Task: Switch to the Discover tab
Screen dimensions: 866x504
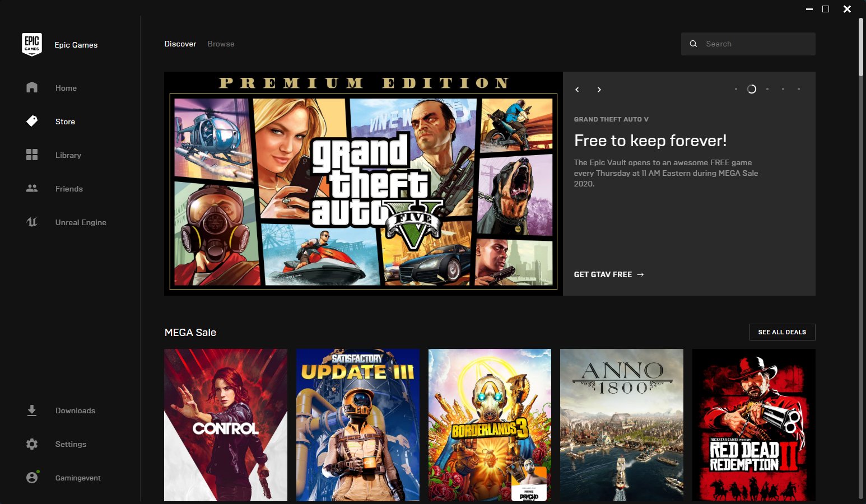Action: coord(180,44)
